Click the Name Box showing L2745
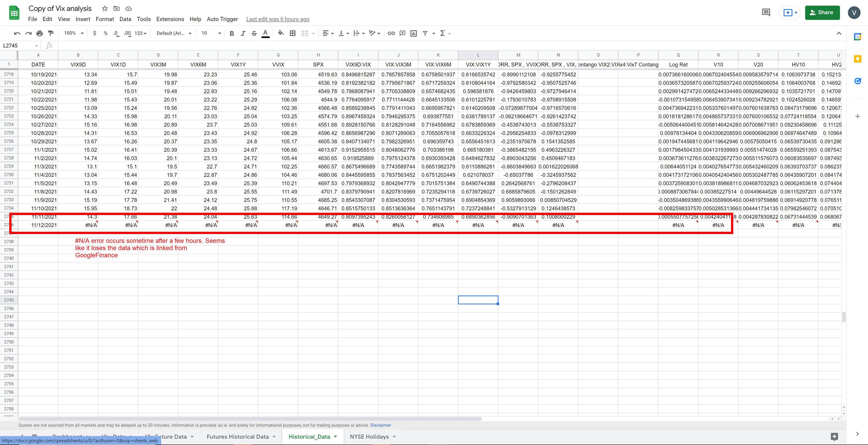 pyautogui.click(x=20, y=45)
